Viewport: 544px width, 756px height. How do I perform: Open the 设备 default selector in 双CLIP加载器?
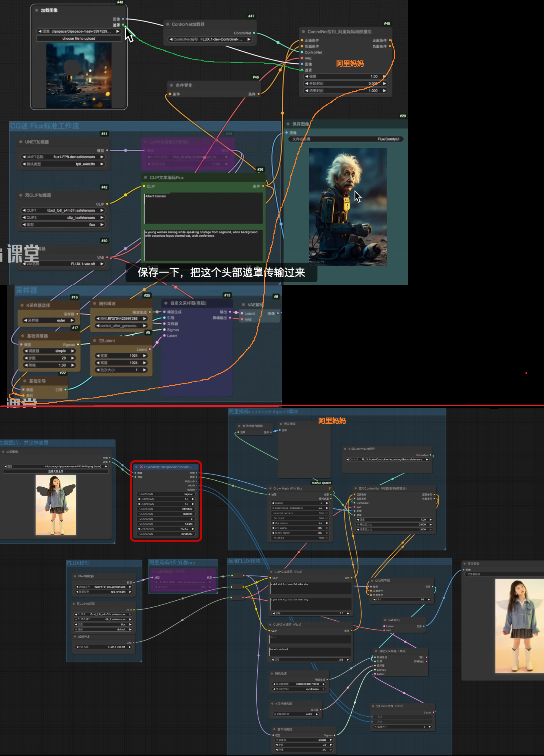click(103, 629)
